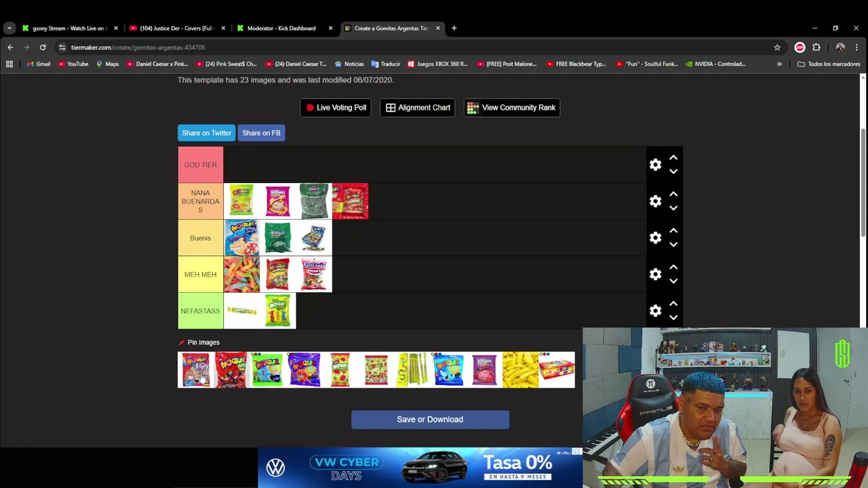Move Buenis row down arrow
Viewport: 868px width, 488px height.
673,245
